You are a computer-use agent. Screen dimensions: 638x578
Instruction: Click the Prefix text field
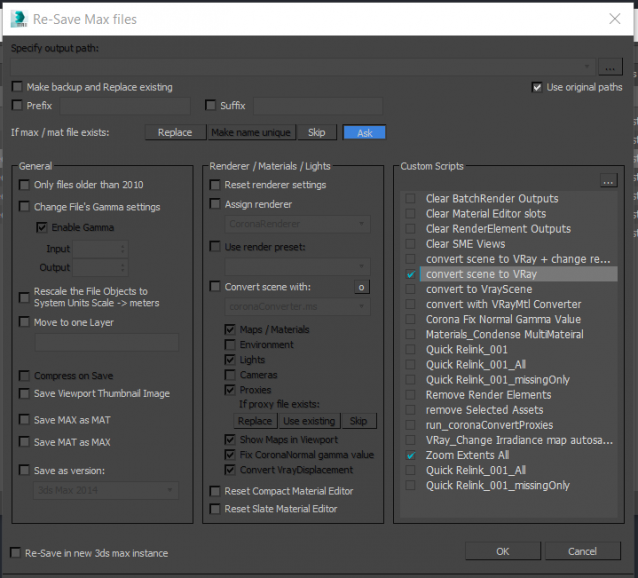(x=125, y=106)
